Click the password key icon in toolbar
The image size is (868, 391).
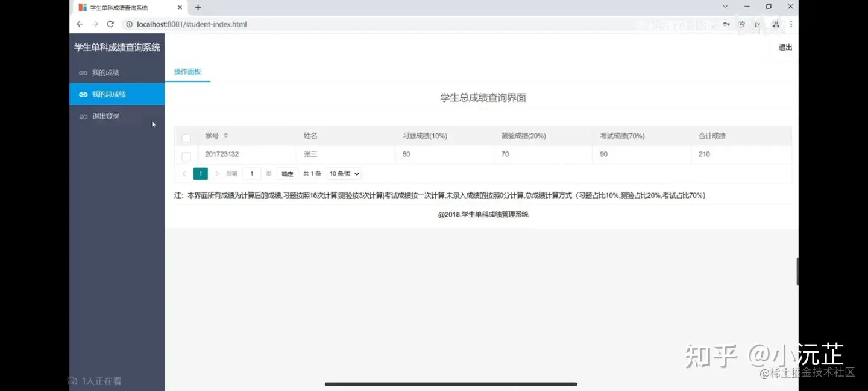tap(726, 24)
